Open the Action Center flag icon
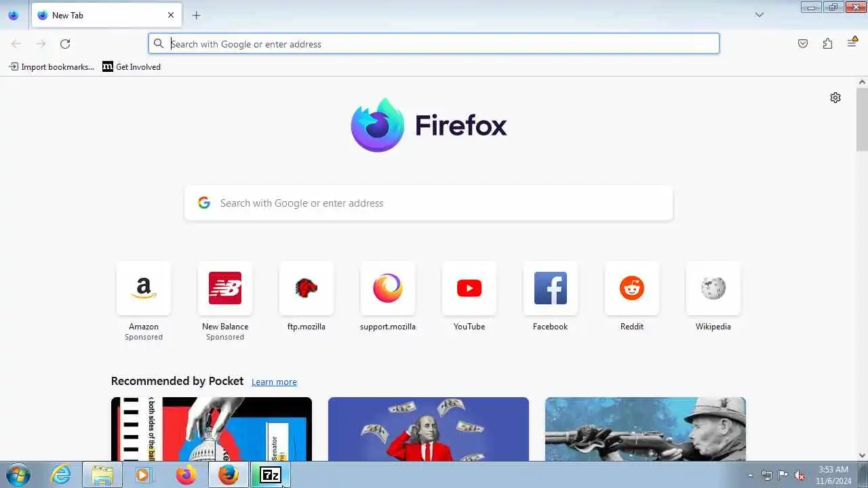 pos(783,475)
